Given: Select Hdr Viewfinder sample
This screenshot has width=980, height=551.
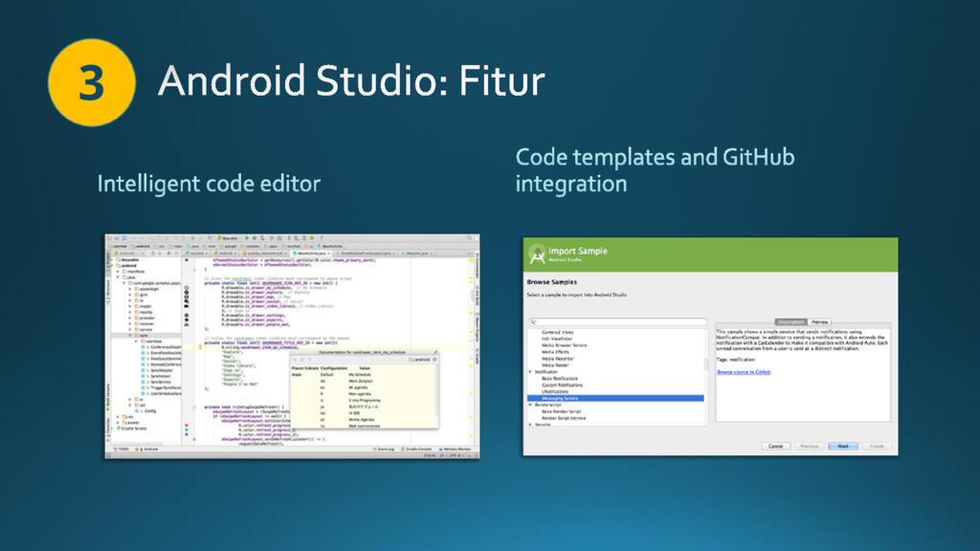Looking at the screenshot, I should pos(556,339).
